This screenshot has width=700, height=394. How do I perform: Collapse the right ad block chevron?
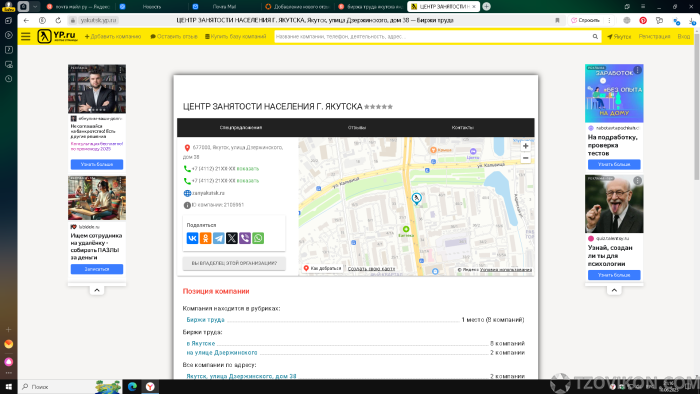tap(614, 290)
